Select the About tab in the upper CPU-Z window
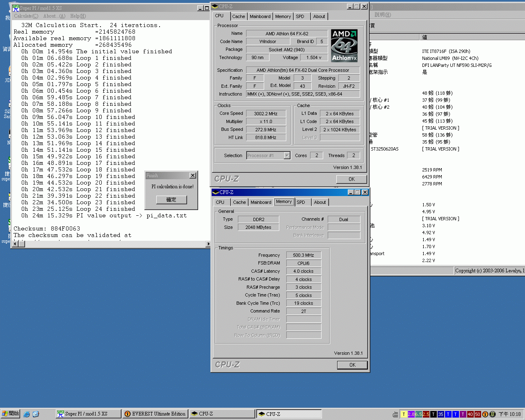The image size is (525, 420). pos(319,16)
